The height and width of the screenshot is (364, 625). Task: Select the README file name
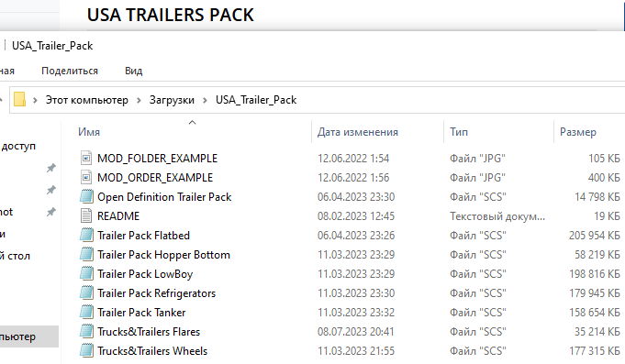[x=118, y=215]
